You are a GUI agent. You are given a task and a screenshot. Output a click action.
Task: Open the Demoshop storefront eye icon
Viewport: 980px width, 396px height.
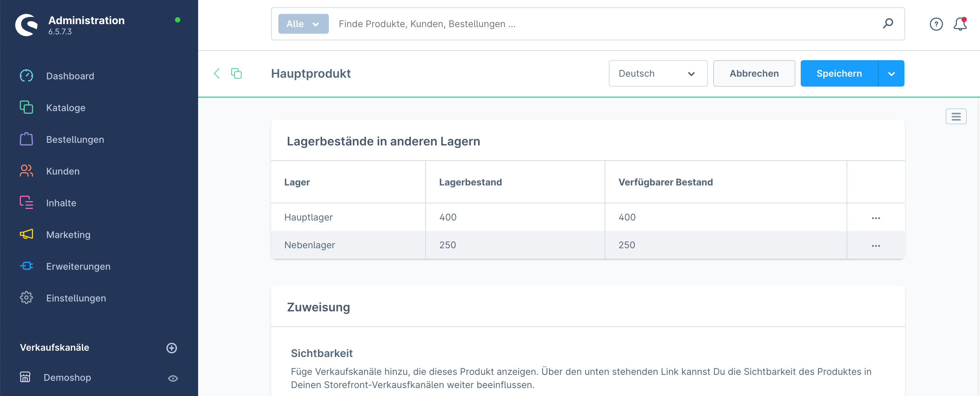[x=173, y=378]
